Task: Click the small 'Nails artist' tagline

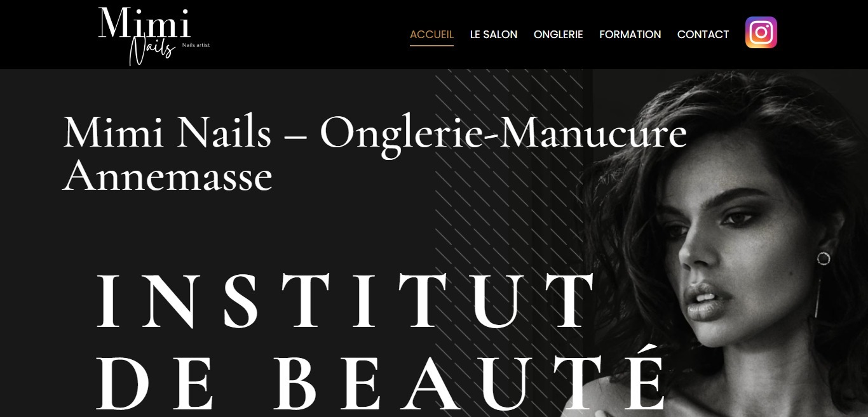Action: coord(196,45)
